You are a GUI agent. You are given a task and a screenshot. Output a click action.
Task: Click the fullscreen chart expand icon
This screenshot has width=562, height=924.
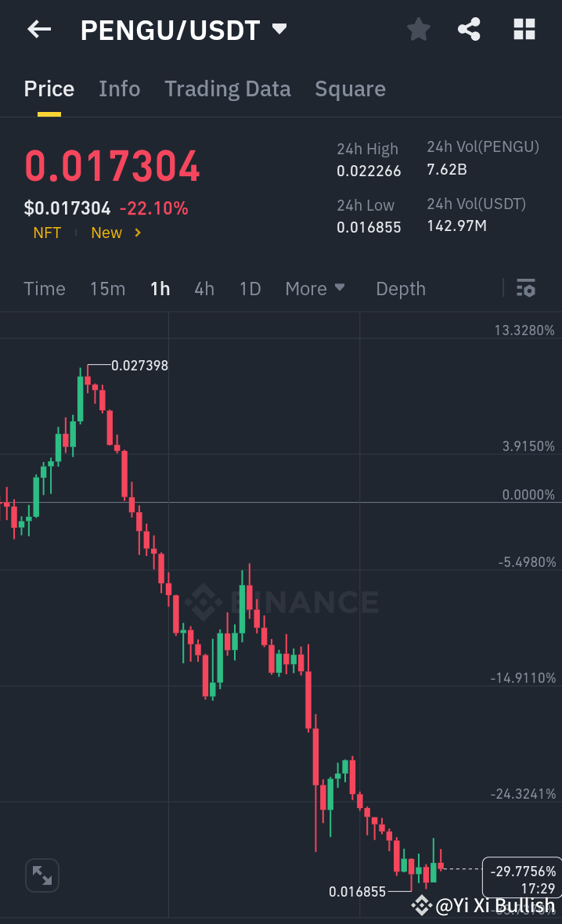[x=41, y=875]
